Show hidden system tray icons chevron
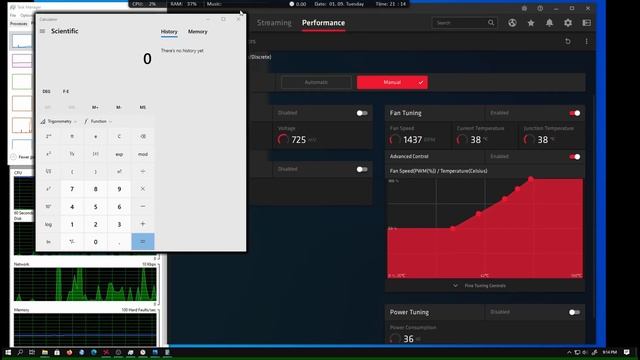This screenshot has height=360, width=640. (x=569, y=352)
